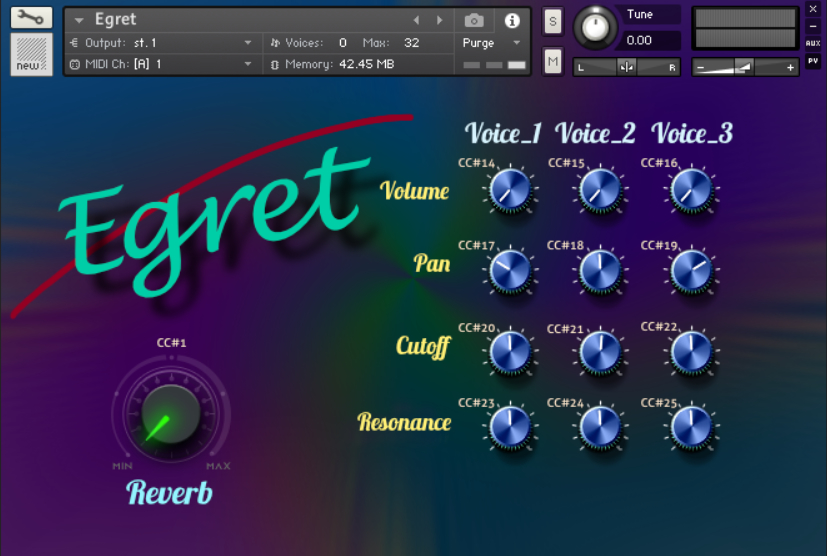Click the L/R pan slider
The width and height of the screenshot is (827, 556).
(x=627, y=68)
